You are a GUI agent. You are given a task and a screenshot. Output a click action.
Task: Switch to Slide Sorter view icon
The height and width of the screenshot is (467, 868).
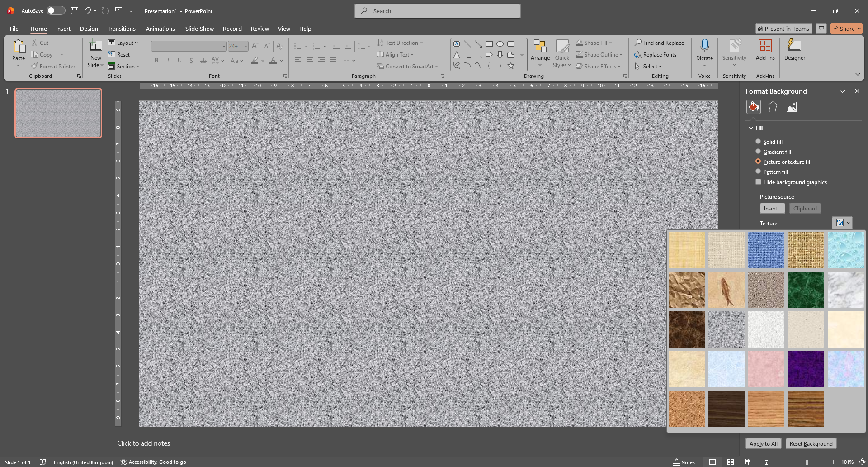coord(731,462)
